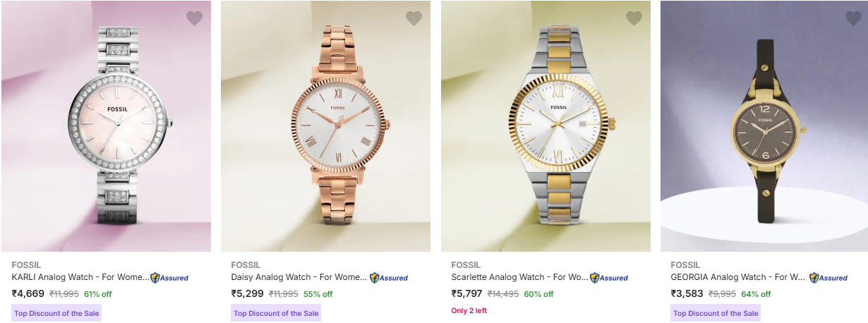Image resolution: width=868 pixels, height=323 pixels.
Task: Open the KARLI silver watch image
Action: pyautogui.click(x=106, y=127)
